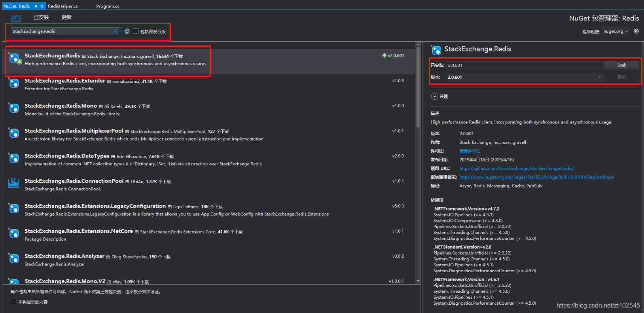The height and width of the screenshot is (313, 644).
Task: Clear the search box with X icon
Action: coord(115,31)
